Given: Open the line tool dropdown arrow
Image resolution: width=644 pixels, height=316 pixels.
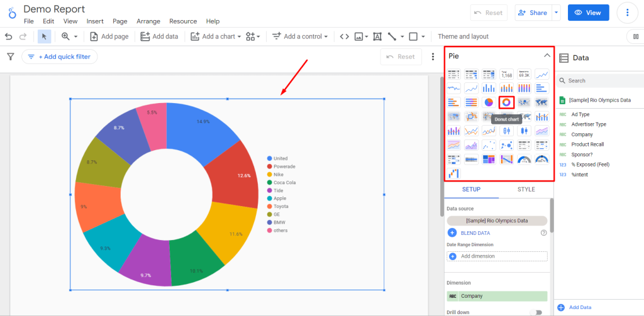Looking at the screenshot, I should 402,36.
